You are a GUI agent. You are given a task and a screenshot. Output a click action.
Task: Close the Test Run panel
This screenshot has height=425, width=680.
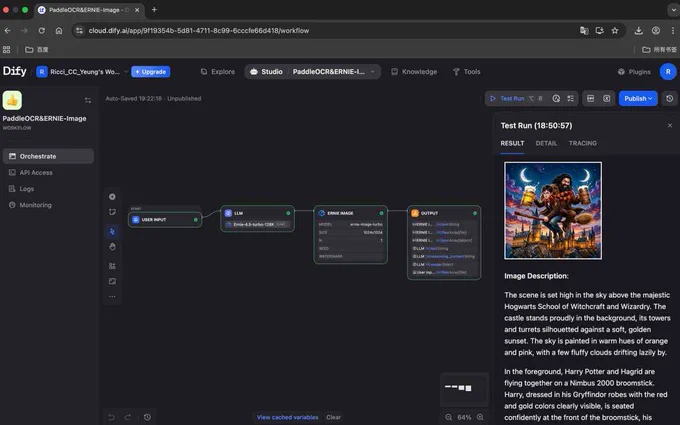[x=670, y=125]
